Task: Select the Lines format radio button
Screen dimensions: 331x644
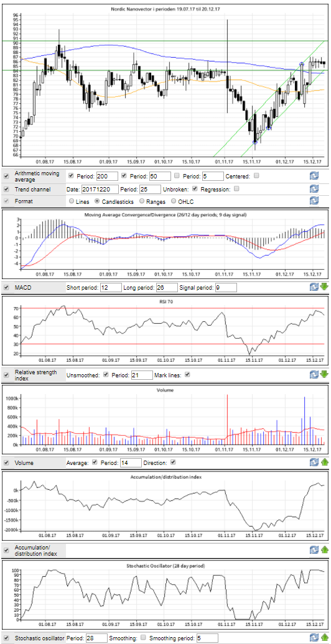Action: (x=72, y=201)
